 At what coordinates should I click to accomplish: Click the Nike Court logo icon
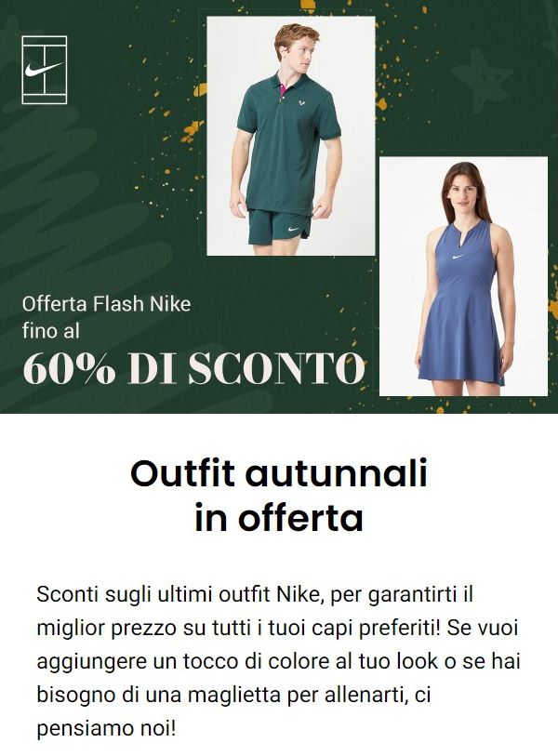[x=45, y=70]
